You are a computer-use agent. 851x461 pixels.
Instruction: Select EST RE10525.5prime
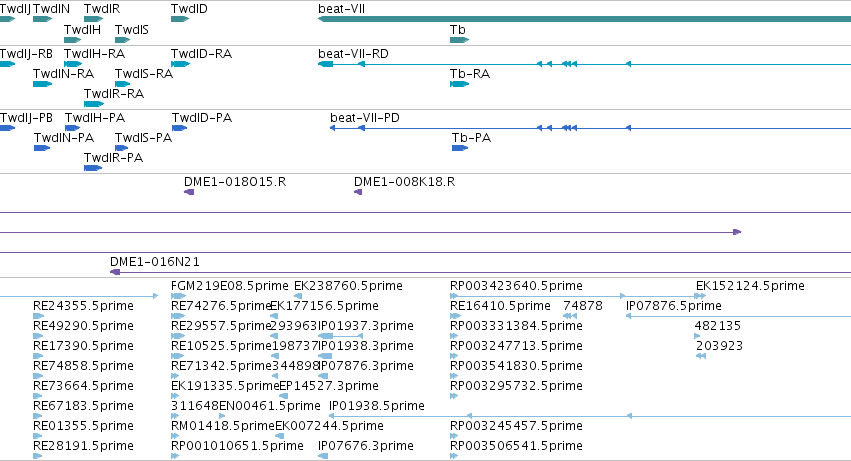tap(221, 346)
